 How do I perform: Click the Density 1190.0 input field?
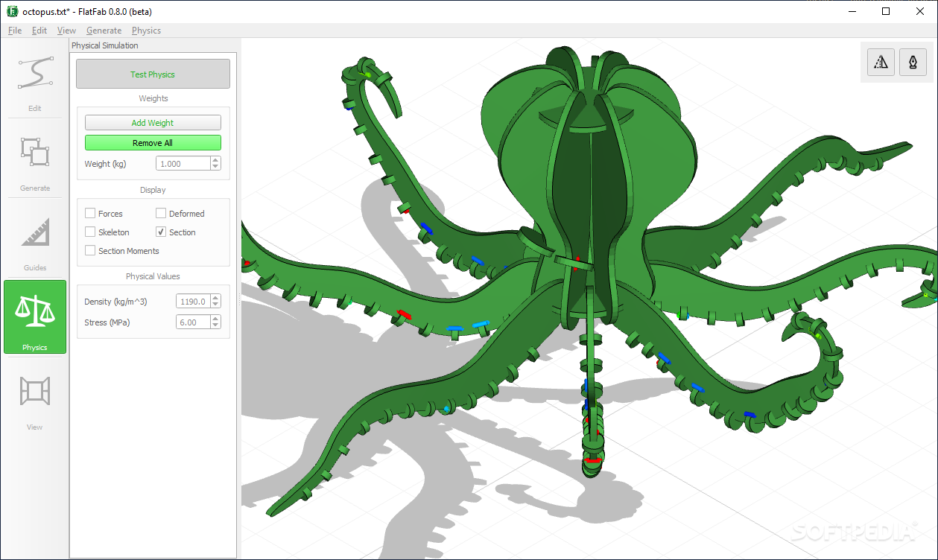tap(193, 302)
